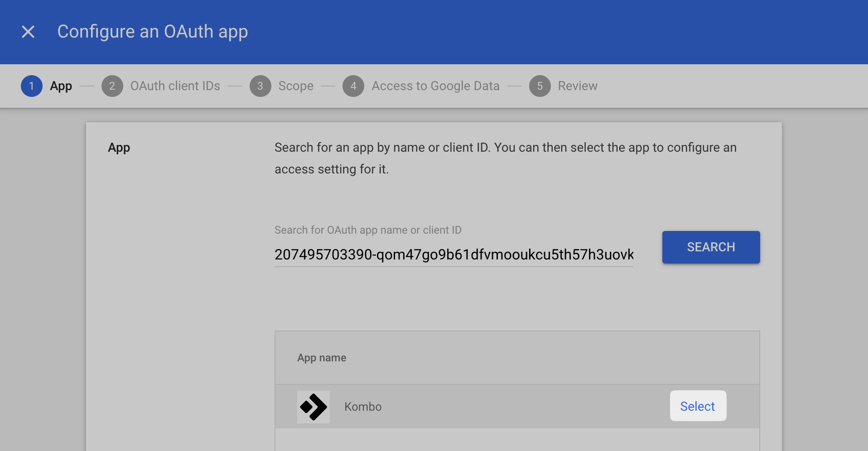
Task: Click the step 5 number circle
Action: [x=540, y=86]
